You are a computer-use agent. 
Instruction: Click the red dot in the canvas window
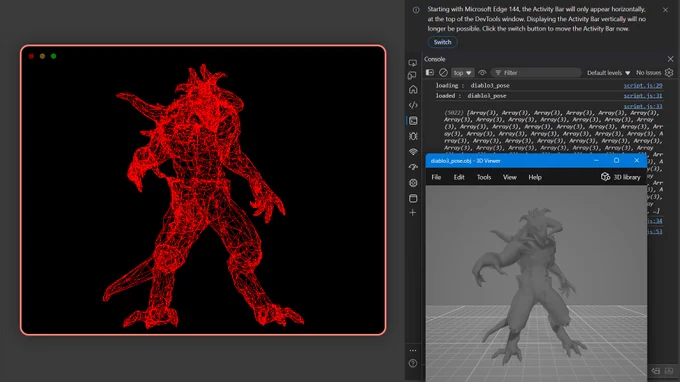31,56
